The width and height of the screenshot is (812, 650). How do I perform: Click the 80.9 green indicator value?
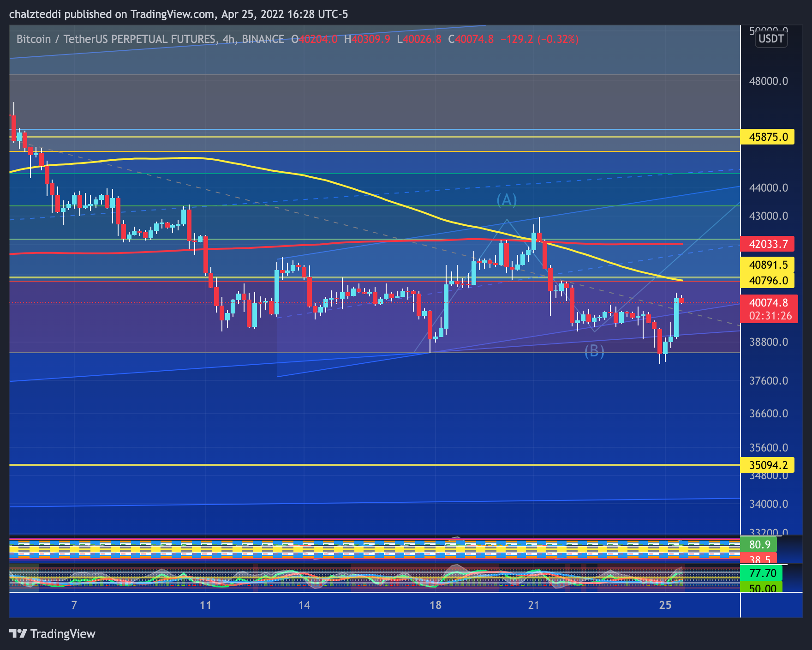click(x=759, y=544)
